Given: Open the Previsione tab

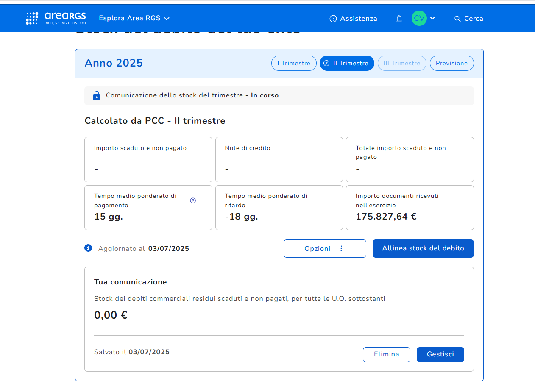Looking at the screenshot, I should [451, 63].
